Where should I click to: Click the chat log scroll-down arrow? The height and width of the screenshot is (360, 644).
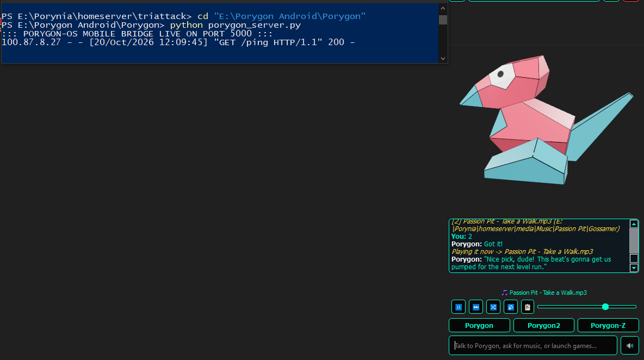[x=634, y=268]
